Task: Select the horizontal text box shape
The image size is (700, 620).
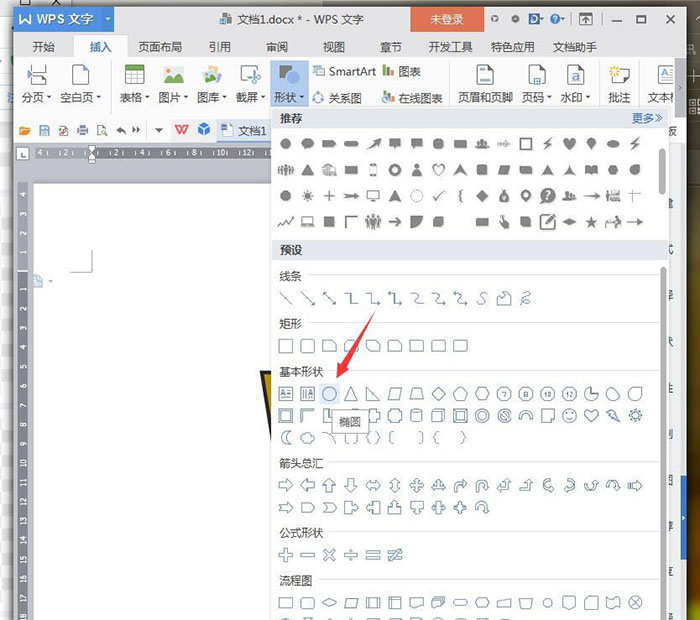Action: 286,394
